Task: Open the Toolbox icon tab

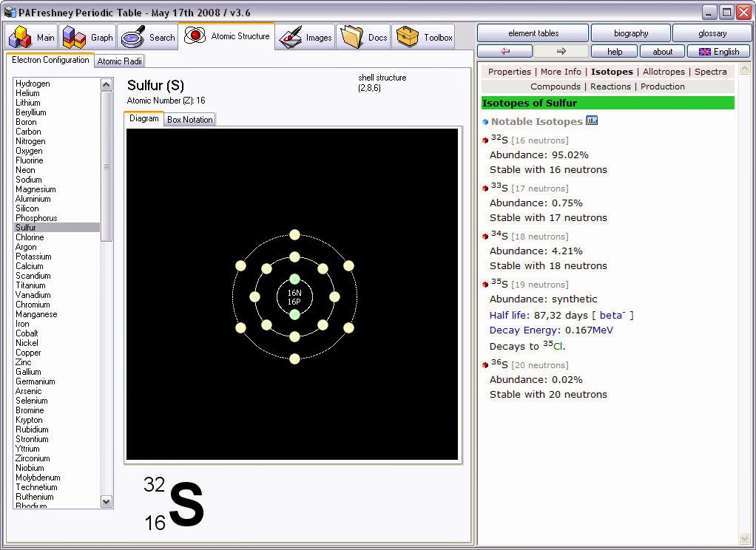Action: tap(424, 37)
